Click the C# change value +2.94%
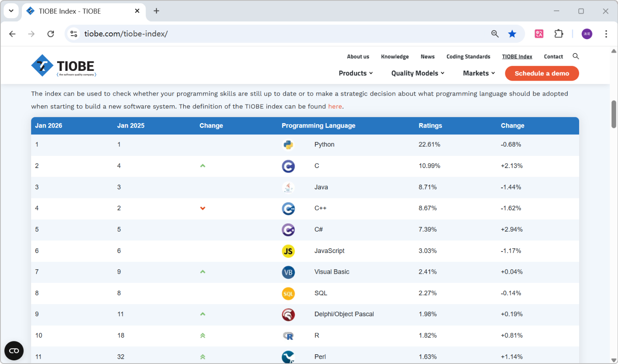 pos(512,230)
